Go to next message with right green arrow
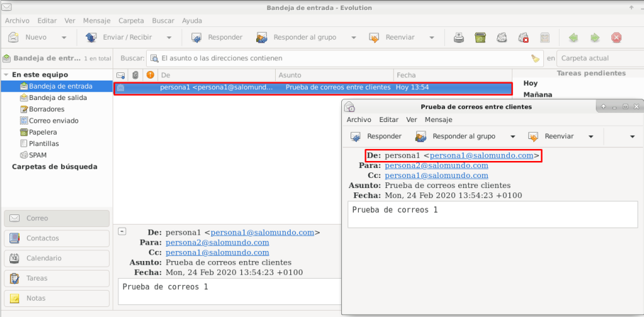644x317 pixels. click(594, 38)
